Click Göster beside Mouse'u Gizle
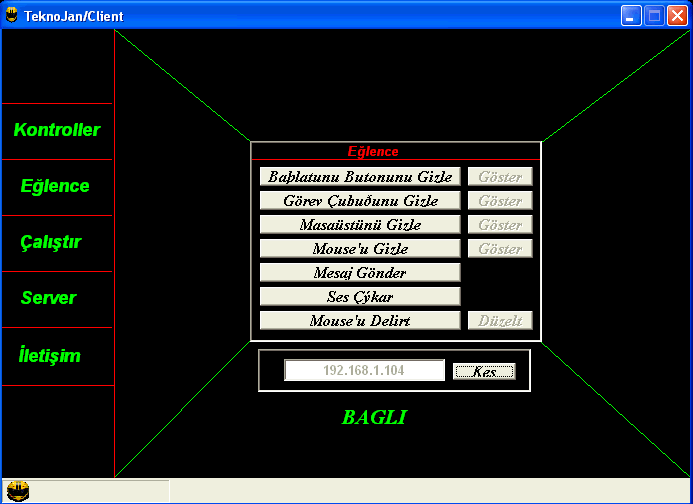 point(500,249)
